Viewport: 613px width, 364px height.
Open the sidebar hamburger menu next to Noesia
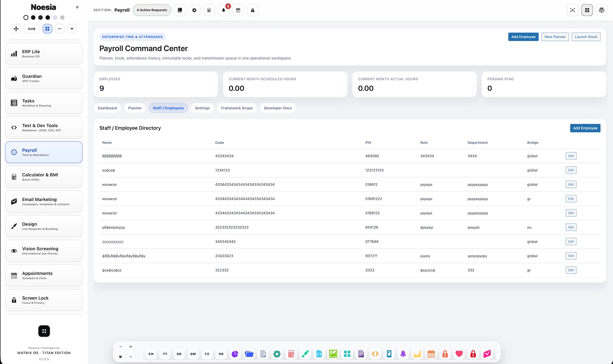pos(77,7)
